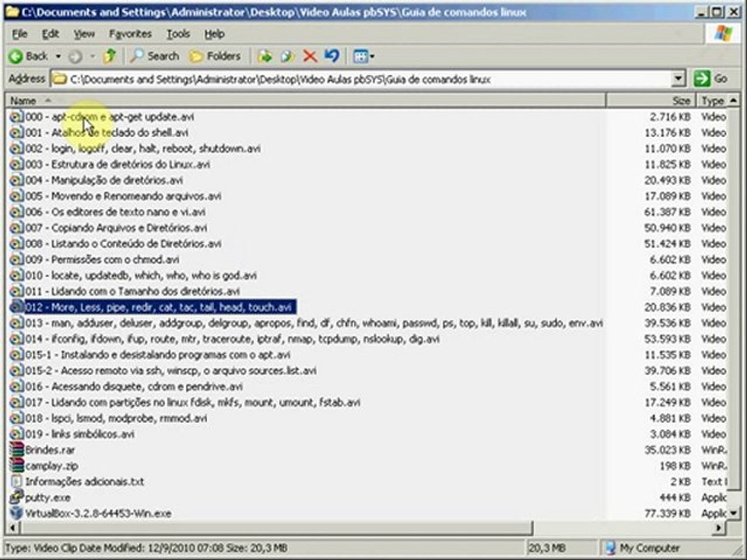Click the folder icon in title bar
Screen dimensions: 747x560
click(x=12, y=12)
